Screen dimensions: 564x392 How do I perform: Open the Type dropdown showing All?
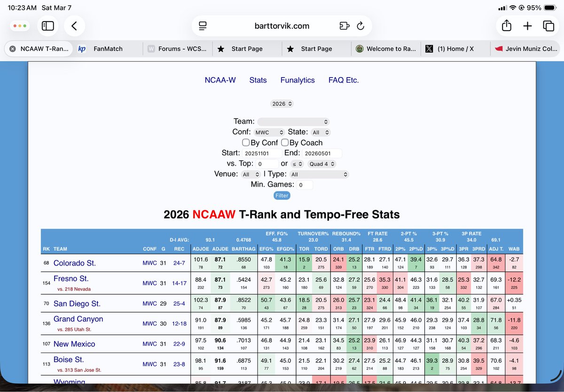tap(319, 174)
